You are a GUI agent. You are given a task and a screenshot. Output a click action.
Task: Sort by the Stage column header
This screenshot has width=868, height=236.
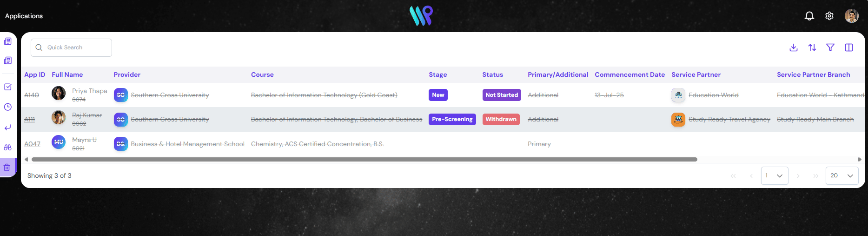point(437,74)
